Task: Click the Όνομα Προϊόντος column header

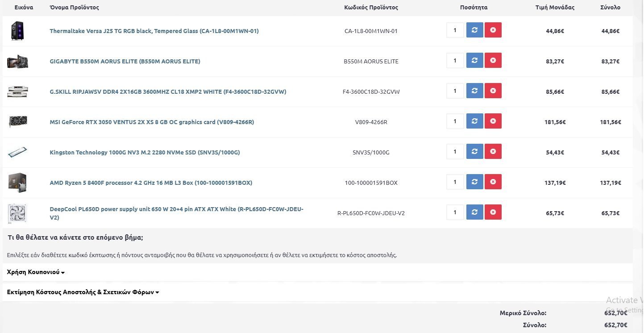Action: point(74,8)
